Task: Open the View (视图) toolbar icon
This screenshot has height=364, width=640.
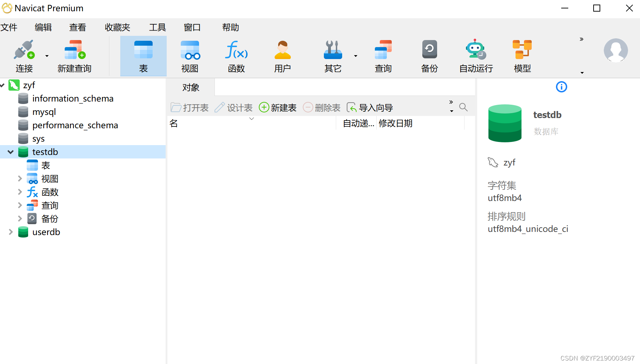Action: tap(190, 50)
